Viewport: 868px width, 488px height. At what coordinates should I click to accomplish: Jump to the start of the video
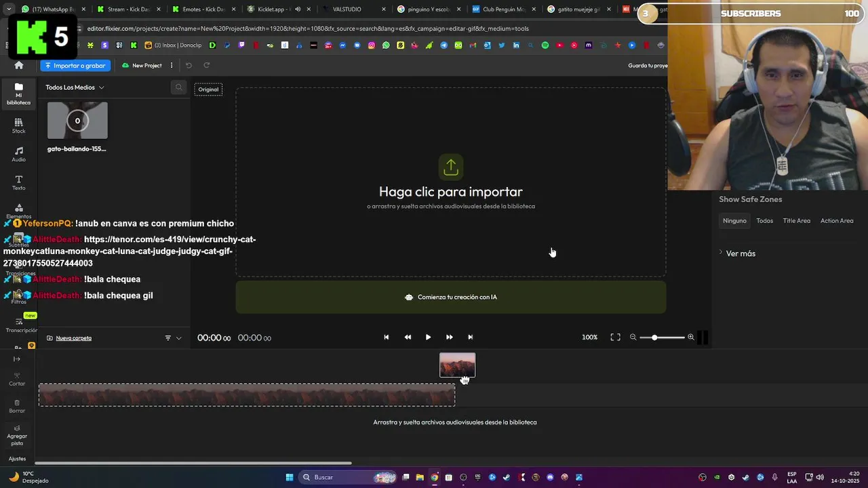(x=387, y=337)
